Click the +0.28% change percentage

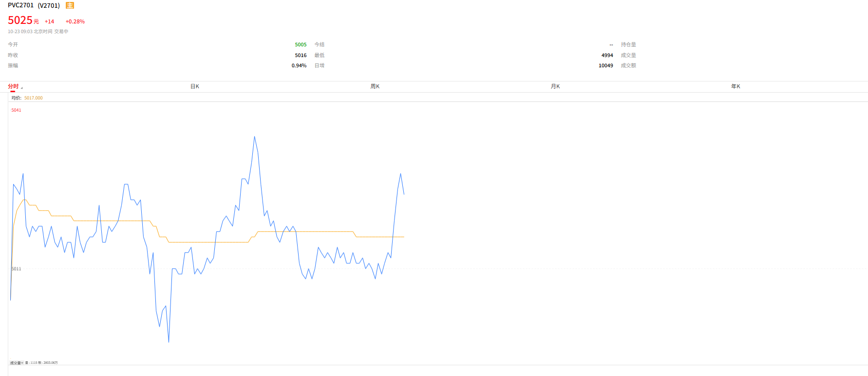coord(75,21)
